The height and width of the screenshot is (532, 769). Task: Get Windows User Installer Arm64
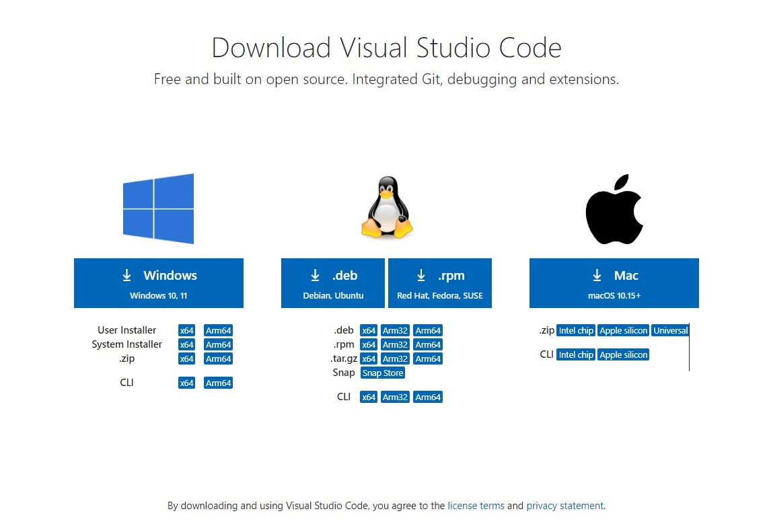[x=218, y=330]
